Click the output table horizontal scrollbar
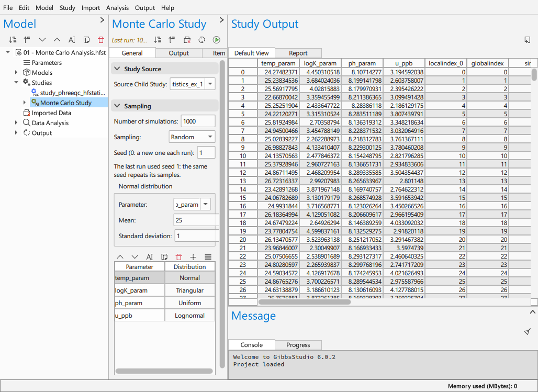 305,302
